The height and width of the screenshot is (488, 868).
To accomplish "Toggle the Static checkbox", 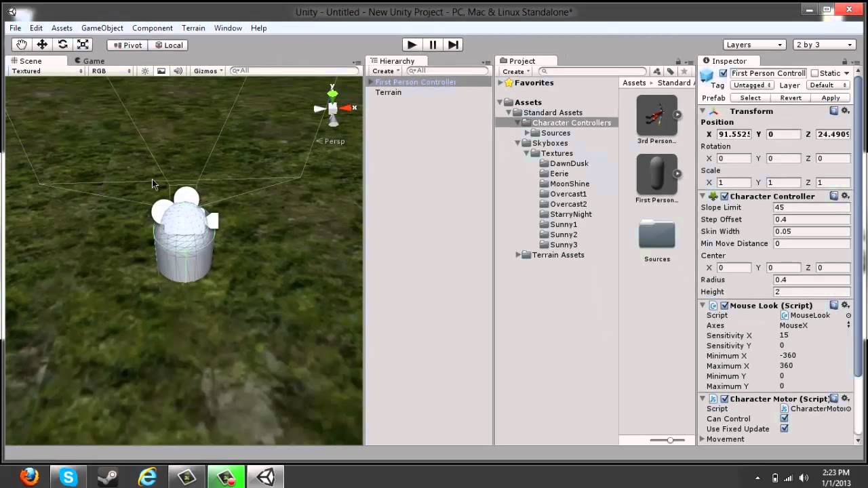I will point(814,73).
